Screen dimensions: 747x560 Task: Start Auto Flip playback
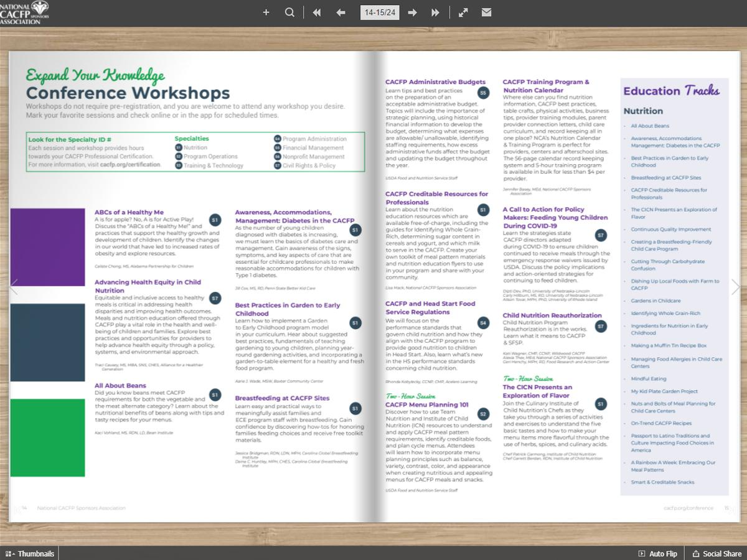(658, 553)
